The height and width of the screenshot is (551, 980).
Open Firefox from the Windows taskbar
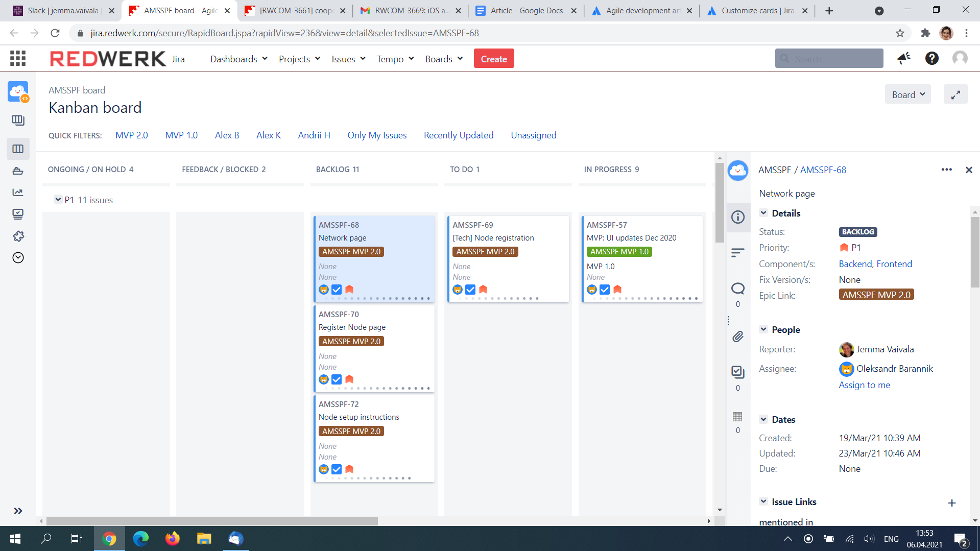pos(172,539)
